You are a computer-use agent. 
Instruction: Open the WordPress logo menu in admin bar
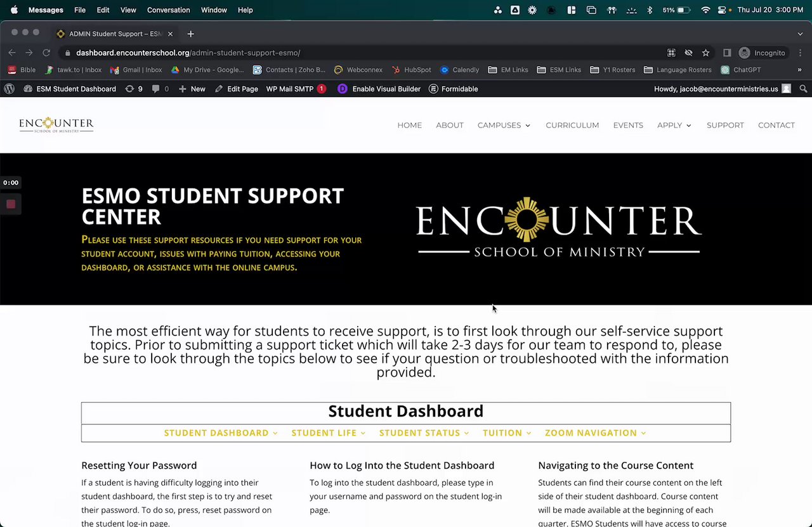coord(9,89)
